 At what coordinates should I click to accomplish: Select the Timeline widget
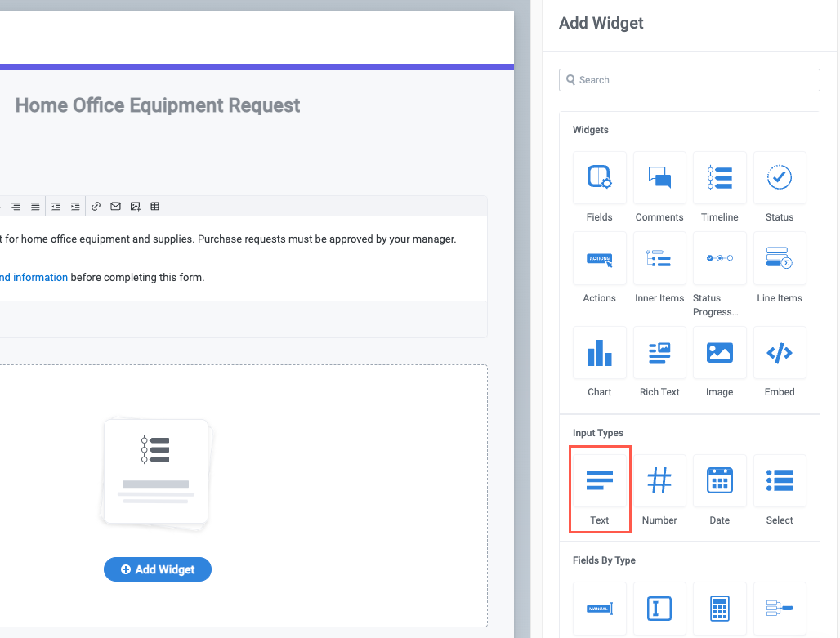pyautogui.click(x=719, y=178)
